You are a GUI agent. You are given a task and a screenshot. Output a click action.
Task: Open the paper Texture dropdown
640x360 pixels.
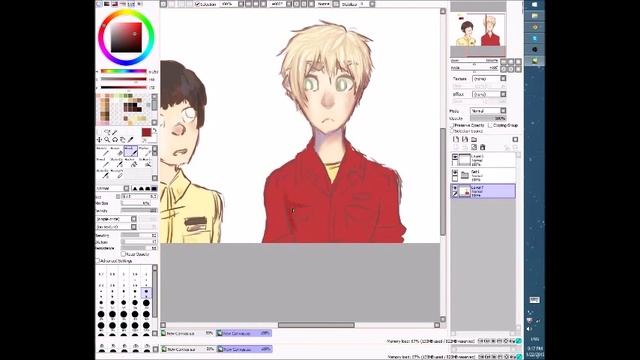pos(503,78)
